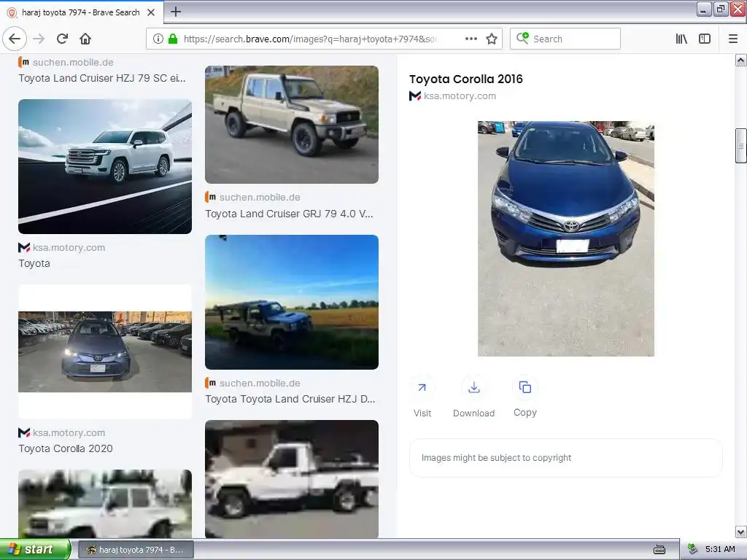Click the search engine magnifier icon
The image size is (747, 560).
tap(522, 38)
